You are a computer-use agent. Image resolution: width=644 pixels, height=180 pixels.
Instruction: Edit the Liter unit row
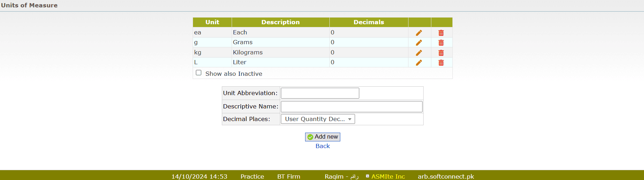(x=419, y=62)
